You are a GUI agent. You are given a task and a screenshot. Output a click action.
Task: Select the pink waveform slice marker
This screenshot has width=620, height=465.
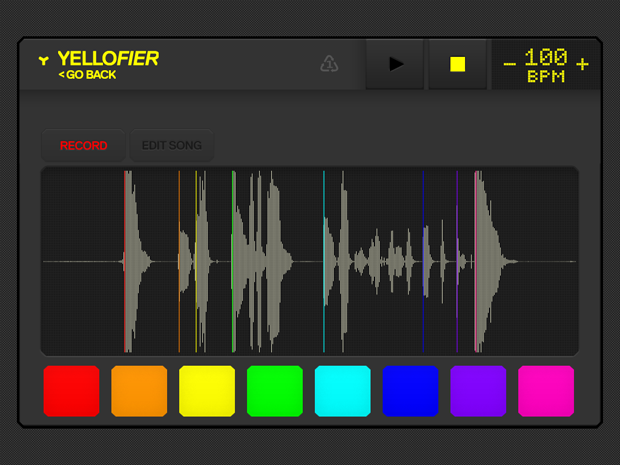click(x=475, y=261)
